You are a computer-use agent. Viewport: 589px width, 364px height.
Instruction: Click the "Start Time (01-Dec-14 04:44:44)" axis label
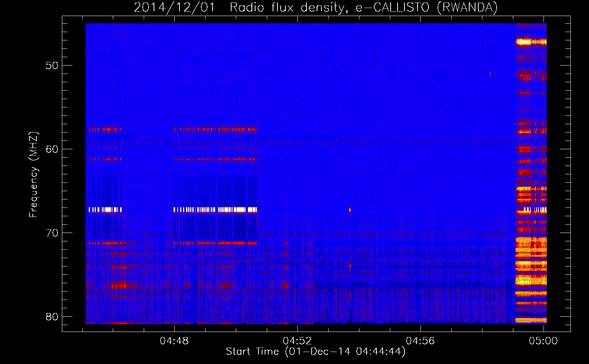(x=316, y=352)
